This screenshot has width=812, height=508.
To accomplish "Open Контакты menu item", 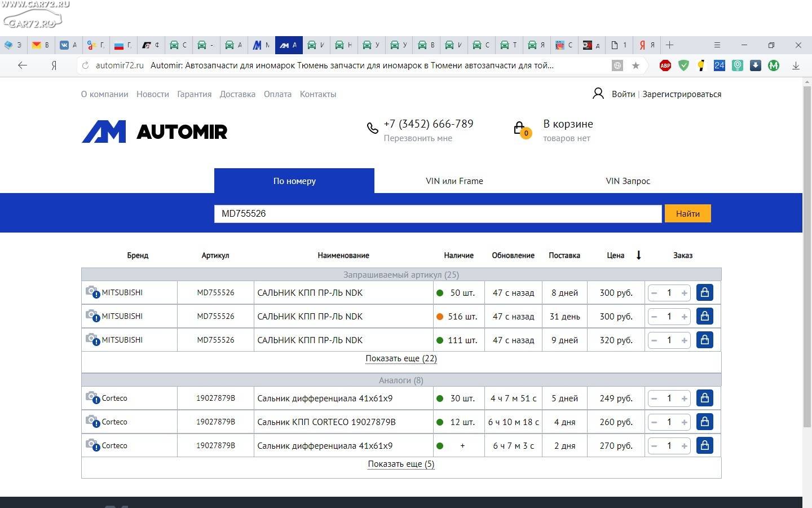I will tap(318, 94).
